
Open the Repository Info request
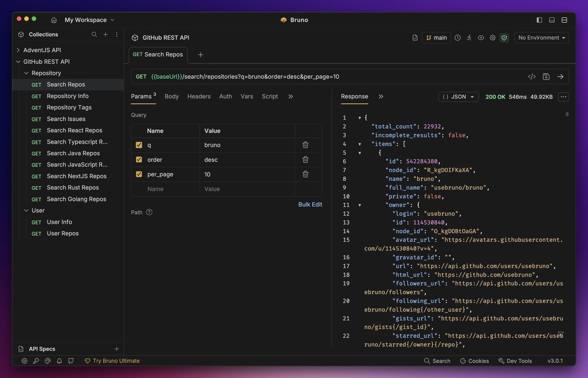(68, 96)
